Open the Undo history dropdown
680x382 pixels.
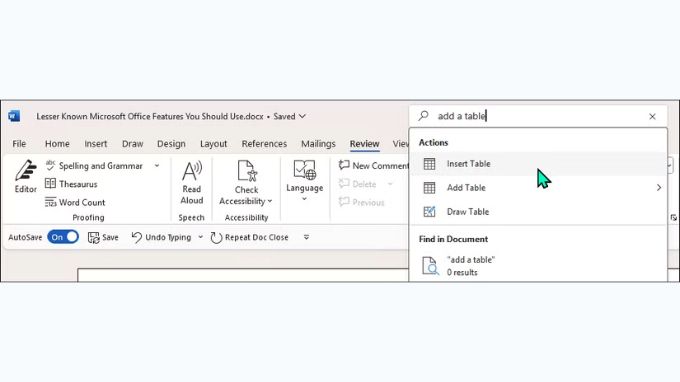pos(200,237)
